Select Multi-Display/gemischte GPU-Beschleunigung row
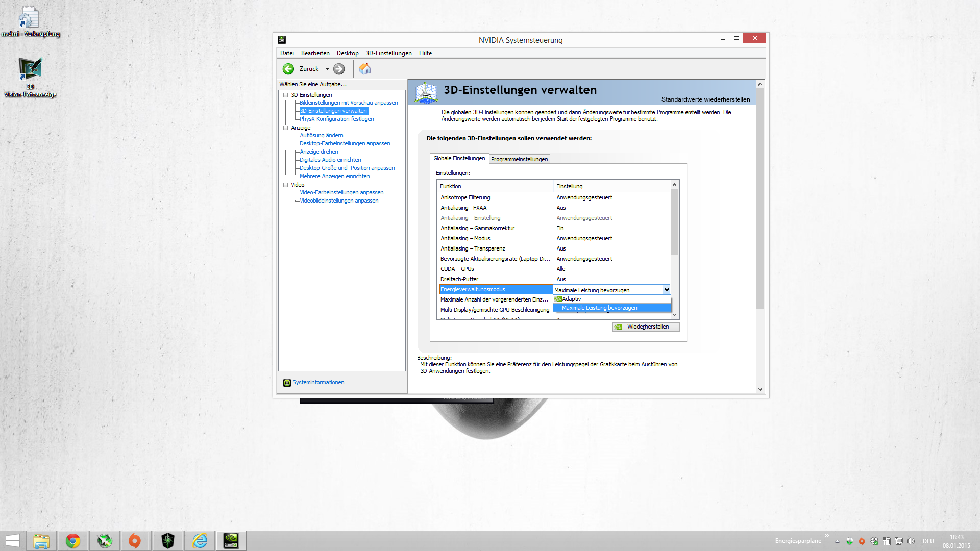Viewport: 980px width, 551px height. tap(496, 310)
